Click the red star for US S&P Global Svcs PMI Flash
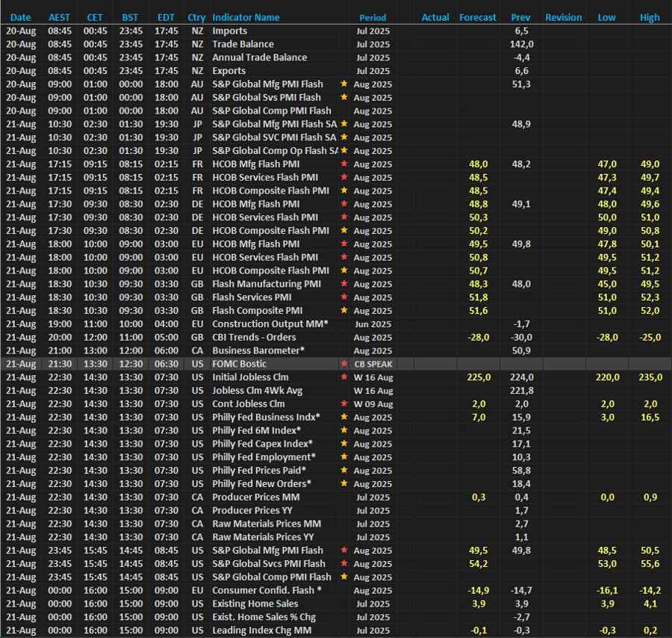 point(344,564)
